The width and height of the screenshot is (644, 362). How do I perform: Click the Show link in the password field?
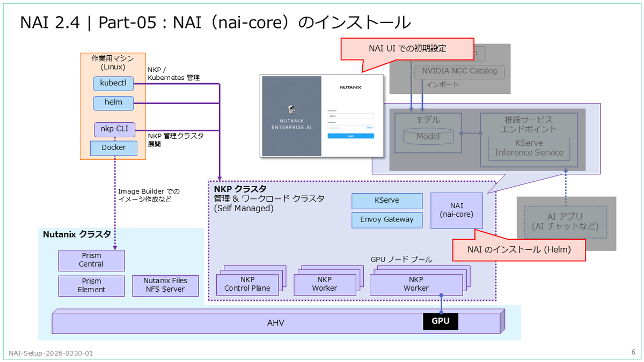tap(369, 128)
